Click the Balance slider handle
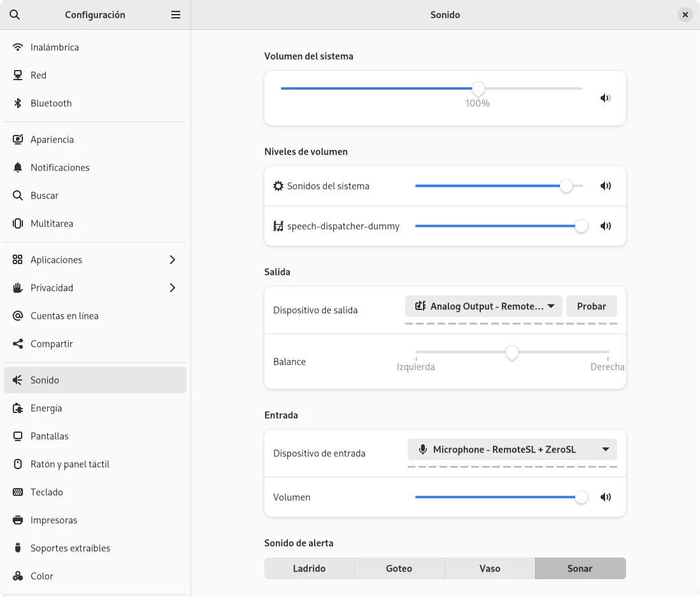Image resolution: width=700 pixels, height=597 pixels. tap(512, 353)
